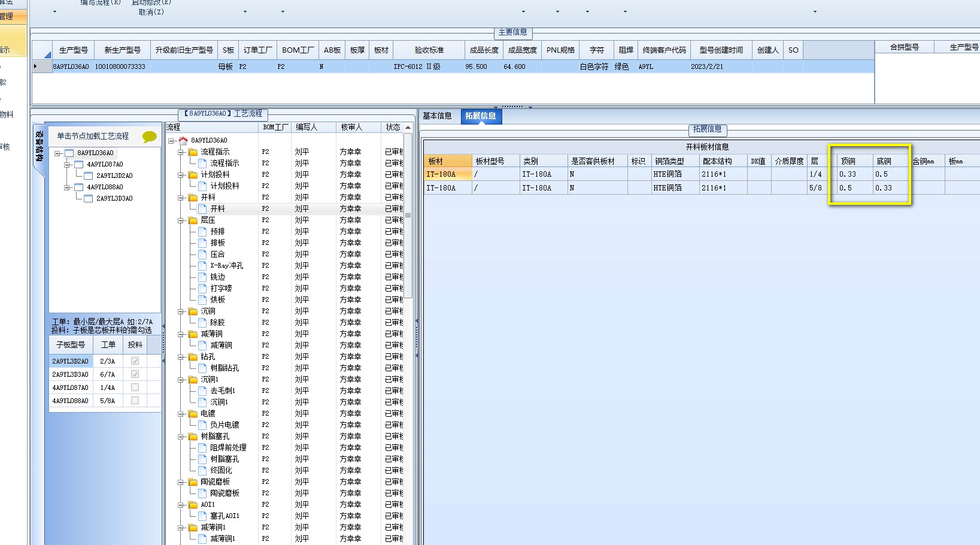This screenshot has height=545, width=980.
Task: Click the document icon for 烘板 step
Action: coord(202,300)
